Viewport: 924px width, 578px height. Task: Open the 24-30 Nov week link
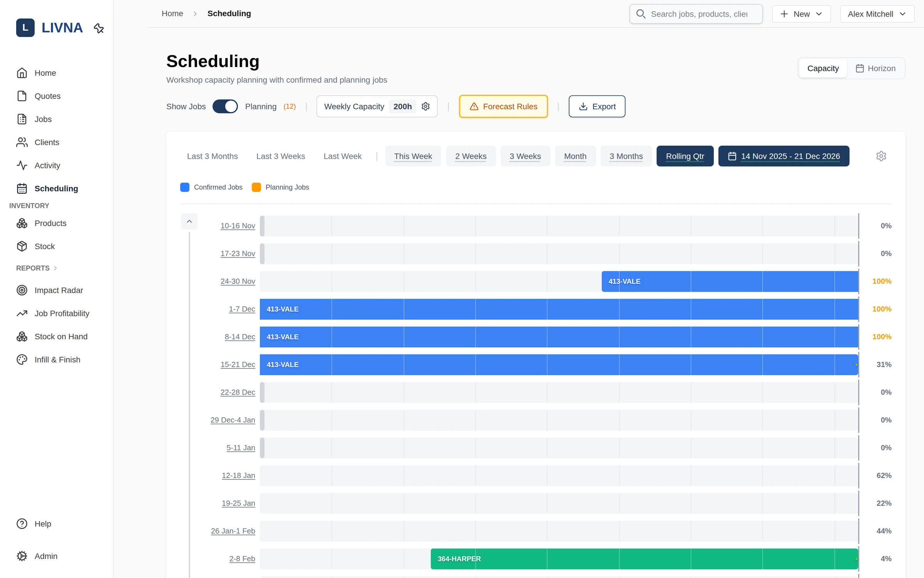pos(238,281)
